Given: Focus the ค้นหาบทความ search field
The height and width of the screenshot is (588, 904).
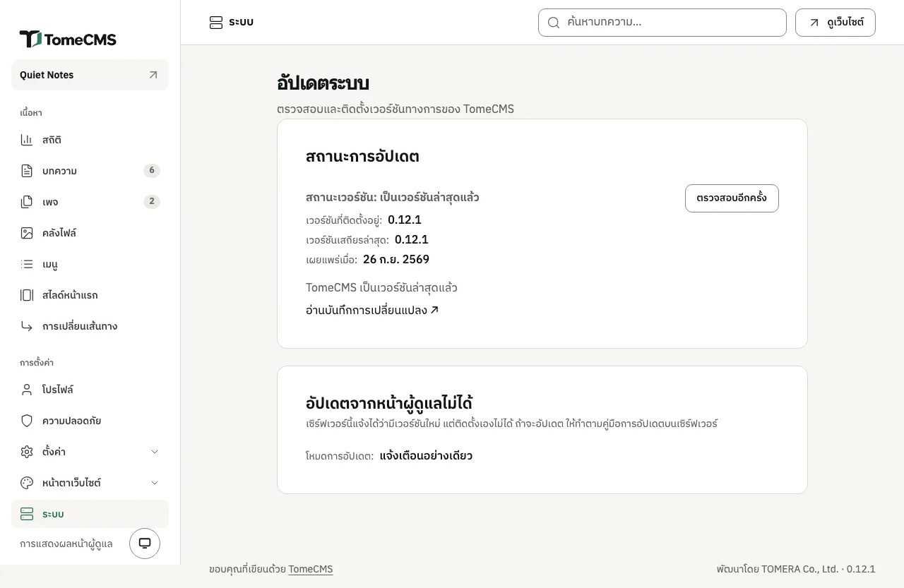Looking at the screenshot, I should tap(662, 23).
